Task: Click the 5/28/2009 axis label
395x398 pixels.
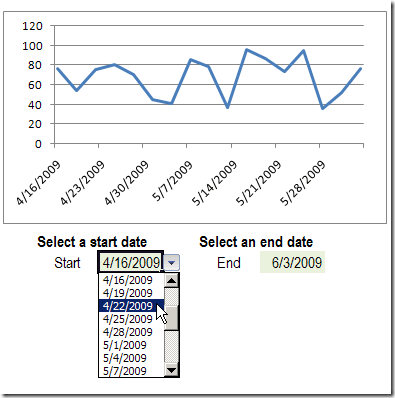Action: [302, 183]
